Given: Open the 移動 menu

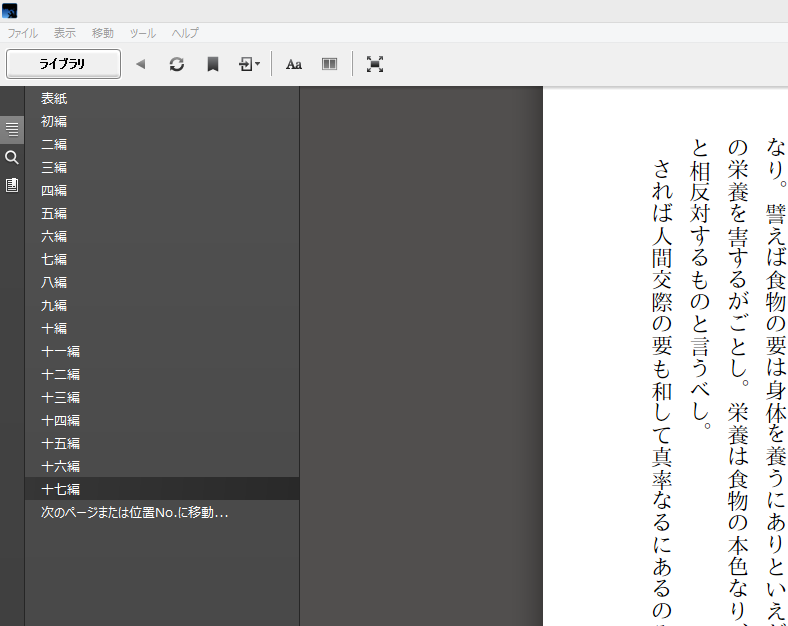Looking at the screenshot, I should point(103,33).
